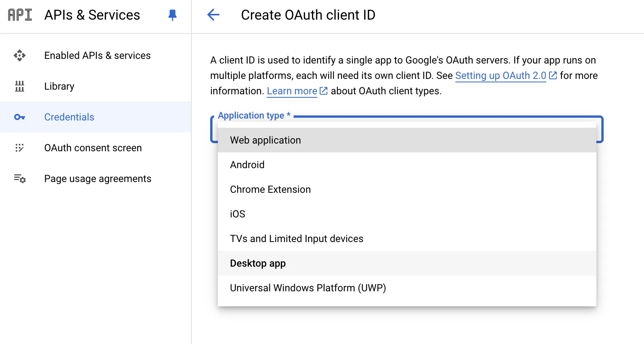Click external-link icon beside Setting up OAuth 2.0
The height and width of the screenshot is (344, 644).
coord(553,75)
